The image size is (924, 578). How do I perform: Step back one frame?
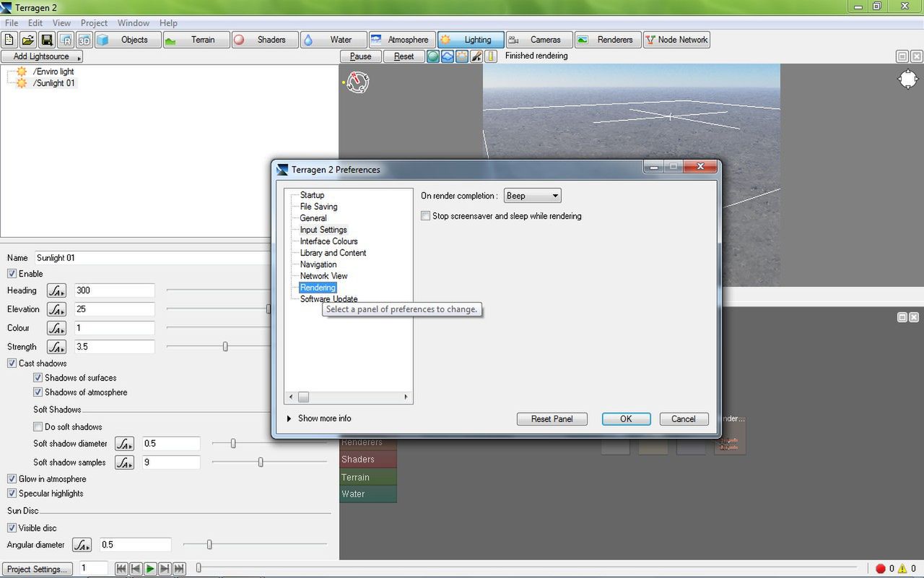136,569
